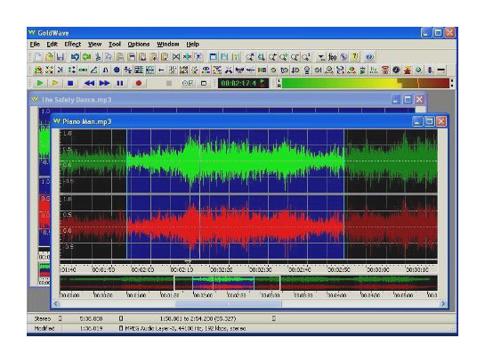Click the left arrow effect icon
Viewport: 485px width, 363px height.
tap(161, 70)
